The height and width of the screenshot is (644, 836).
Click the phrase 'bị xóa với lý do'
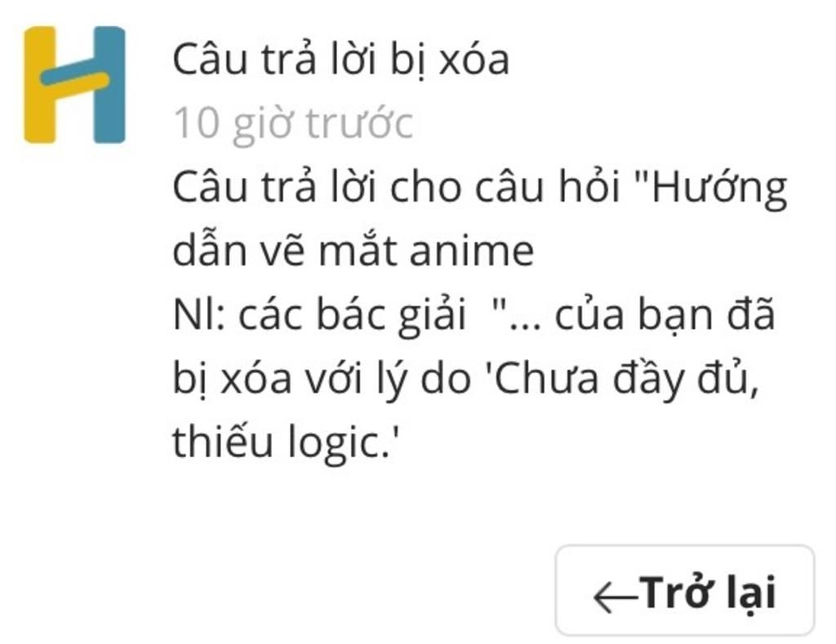pyautogui.click(x=322, y=380)
